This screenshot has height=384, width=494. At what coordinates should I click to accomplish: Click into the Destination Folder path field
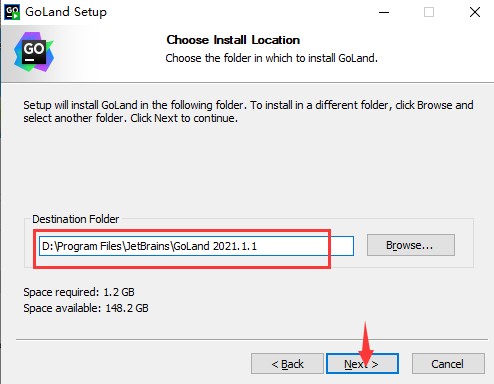tap(196, 246)
